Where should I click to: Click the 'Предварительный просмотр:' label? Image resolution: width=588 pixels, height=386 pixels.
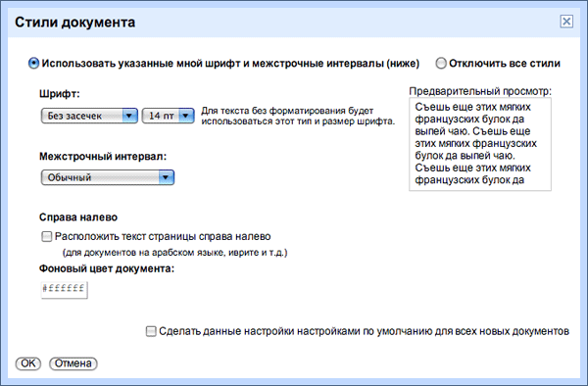tap(480, 91)
